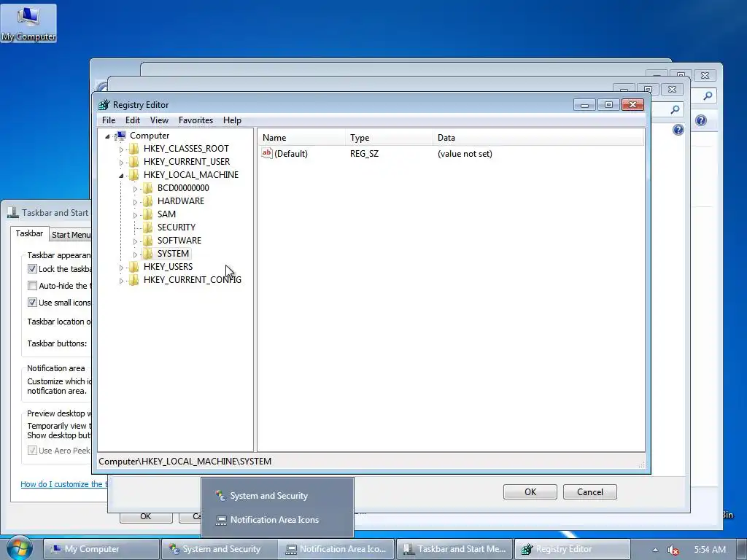Screen dimensions: 747x560
Task: Expand the SOFTWARE subkey
Action: pyautogui.click(x=135, y=241)
